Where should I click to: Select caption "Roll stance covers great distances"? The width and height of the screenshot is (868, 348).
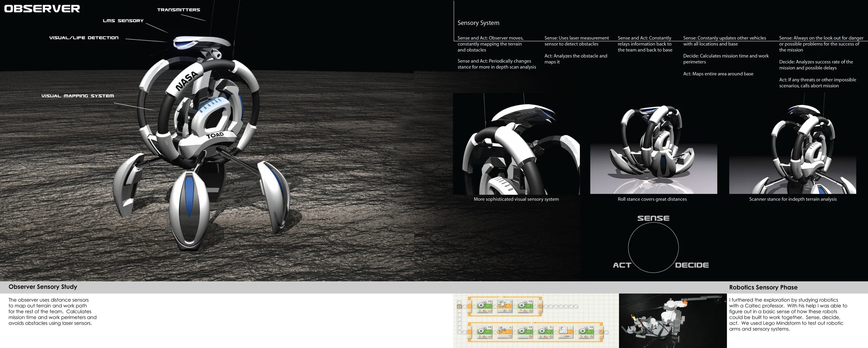click(652, 199)
